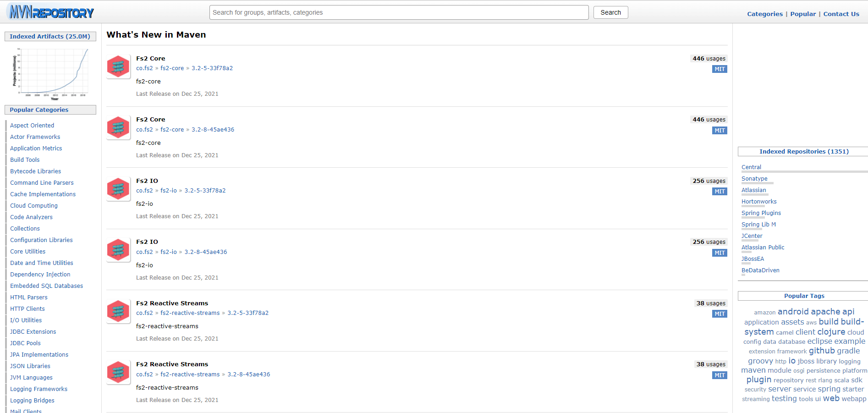Click the Search button
The image size is (868, 413).
[610, 12]
